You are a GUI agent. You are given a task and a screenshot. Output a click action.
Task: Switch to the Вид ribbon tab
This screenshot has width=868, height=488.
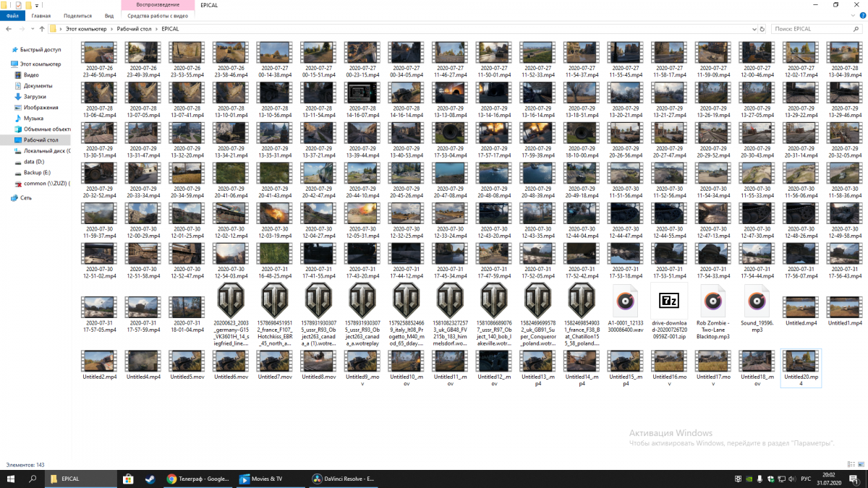click(109, 15)
